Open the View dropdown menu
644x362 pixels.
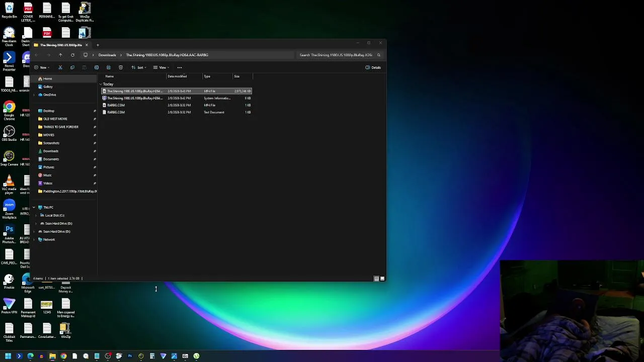(161, 67)
